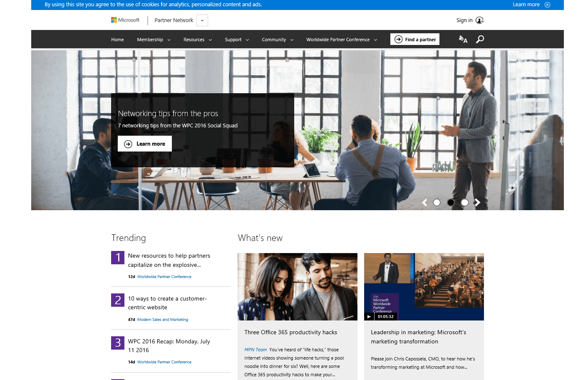Open Leadership in marketing article title

coord(419,337)
